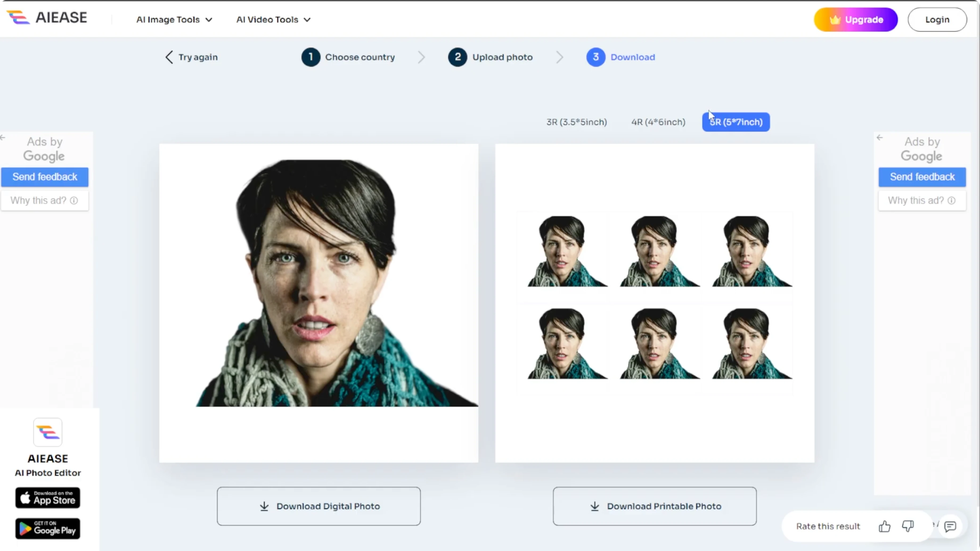Click the AIEASE logo in header
The image size is (980, 551).
pyautogui.click(x=47, y=18)
